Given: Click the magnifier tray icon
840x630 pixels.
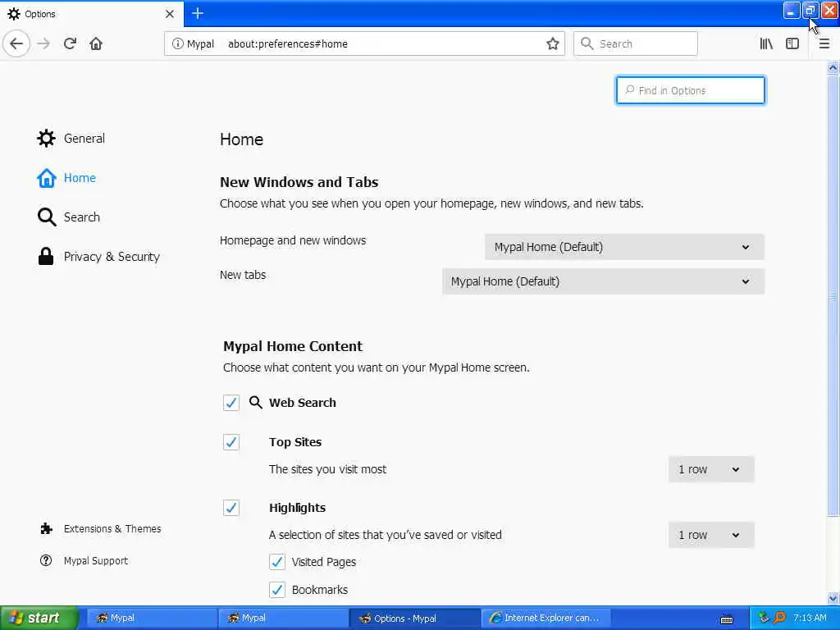Looking at the screenshot, I should pos(779,618).
